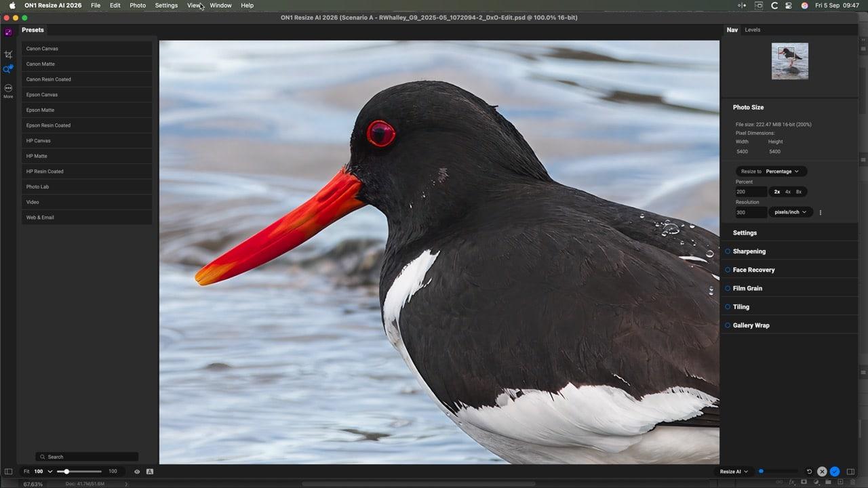Select the Zoom magnifier tool
The height and width of the screenshot is (488, 868).
(x=8, y=69)
